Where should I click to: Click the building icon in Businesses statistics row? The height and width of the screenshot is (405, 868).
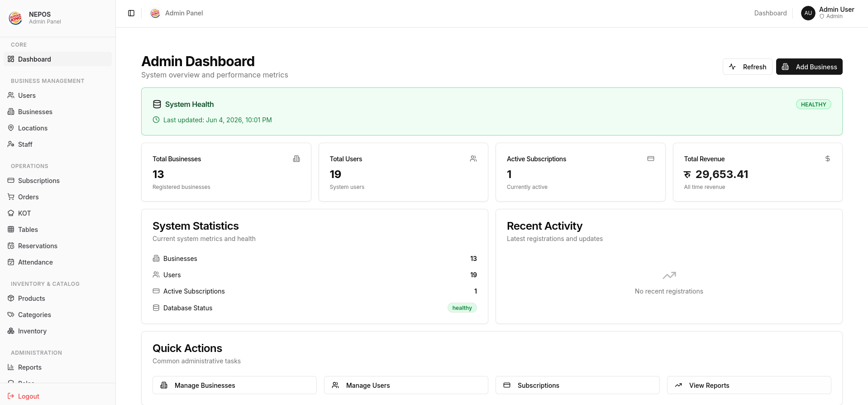tap(156, 258)
